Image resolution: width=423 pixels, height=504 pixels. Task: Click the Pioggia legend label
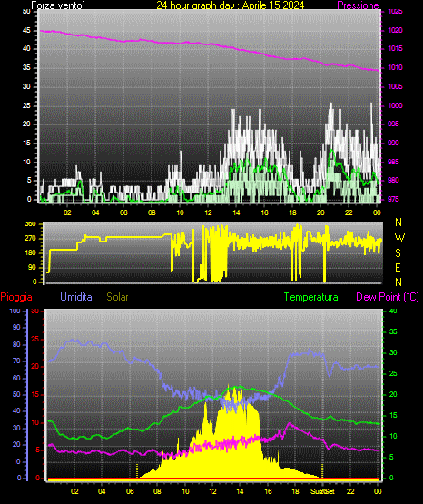pos(16,297)
